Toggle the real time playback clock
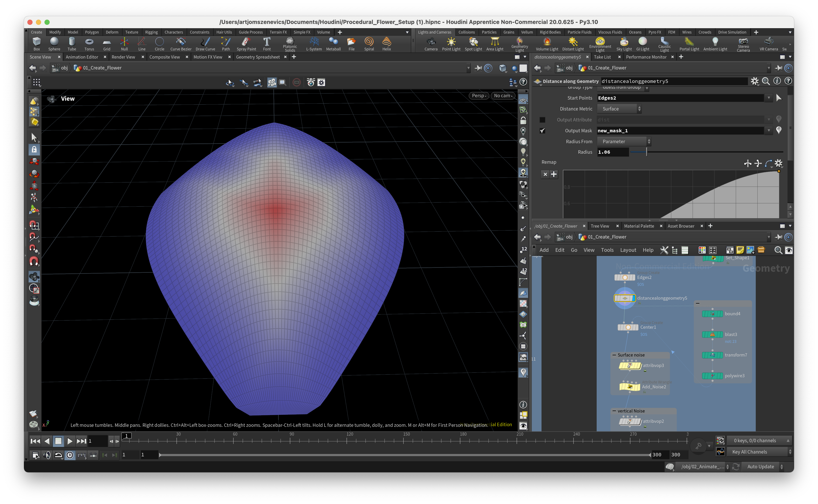818x504 pixels. [70, 455]
